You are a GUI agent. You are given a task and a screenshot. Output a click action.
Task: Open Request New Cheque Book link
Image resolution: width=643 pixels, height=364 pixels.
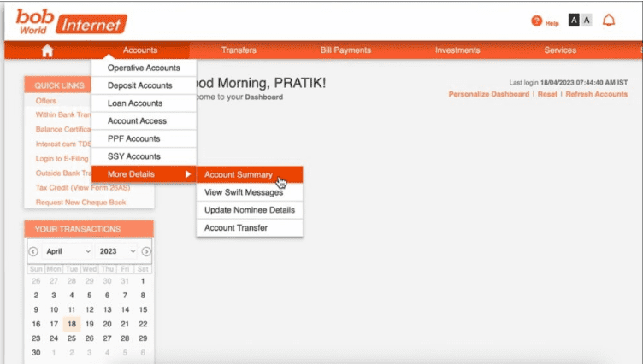pyautogui.click(x=80, y=203)
